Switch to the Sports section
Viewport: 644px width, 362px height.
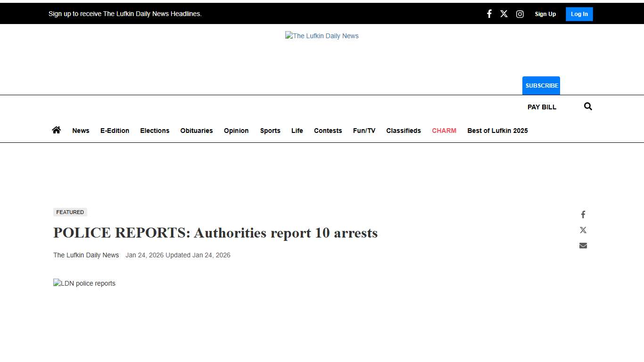click(x=270, y=131)
